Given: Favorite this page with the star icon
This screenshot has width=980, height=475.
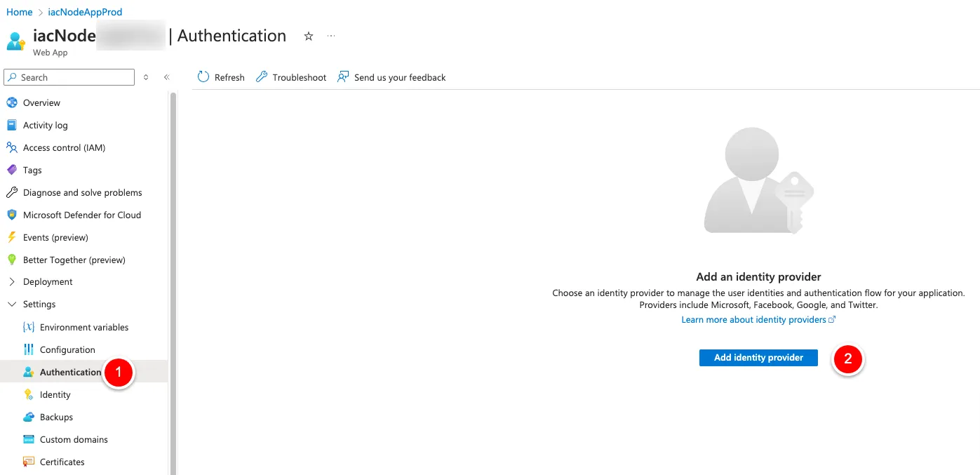Looking at the screenshot, I should tap(309, 36).
